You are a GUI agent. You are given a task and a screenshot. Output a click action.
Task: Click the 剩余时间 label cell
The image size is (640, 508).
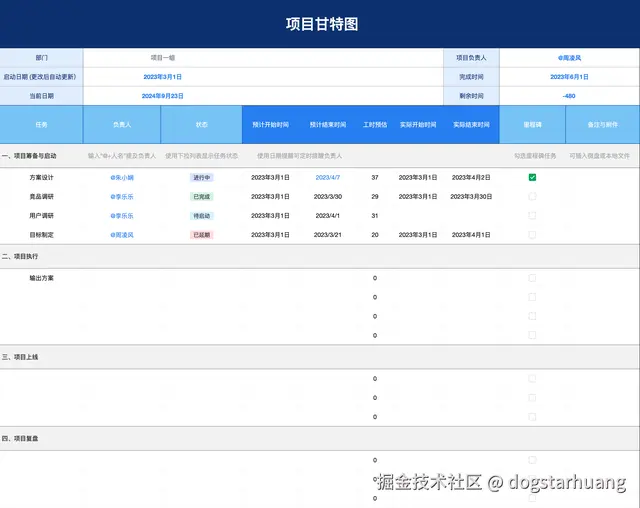[471, 96]
